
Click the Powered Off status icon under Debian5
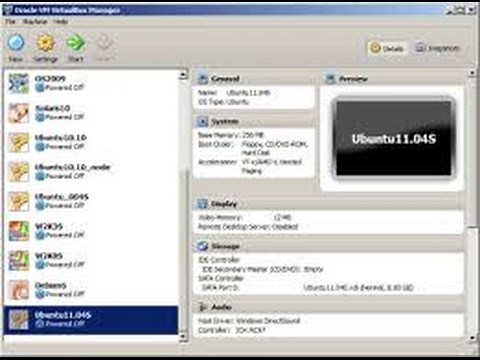point(40,294)
